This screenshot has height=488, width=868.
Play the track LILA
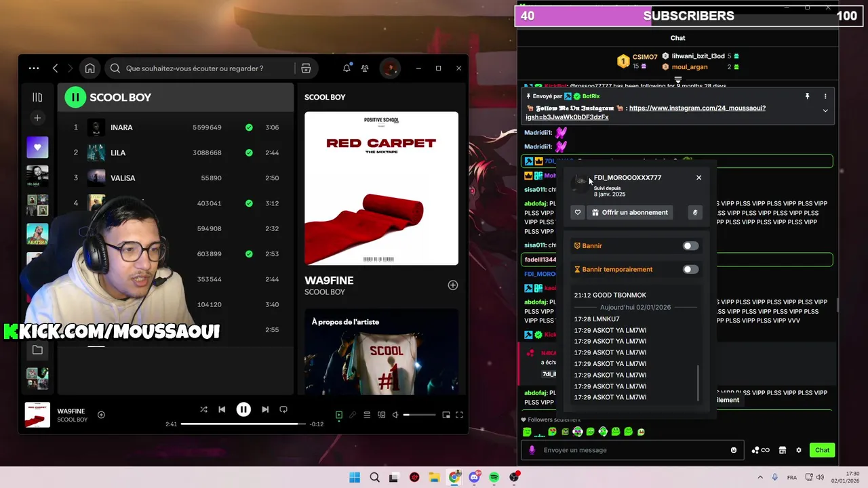(118, 152)
